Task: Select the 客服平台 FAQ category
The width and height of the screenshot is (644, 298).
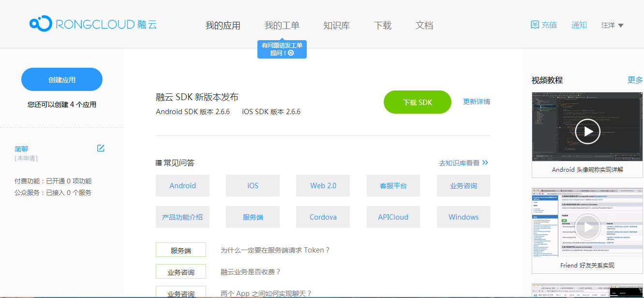Action: pos(393,186)
